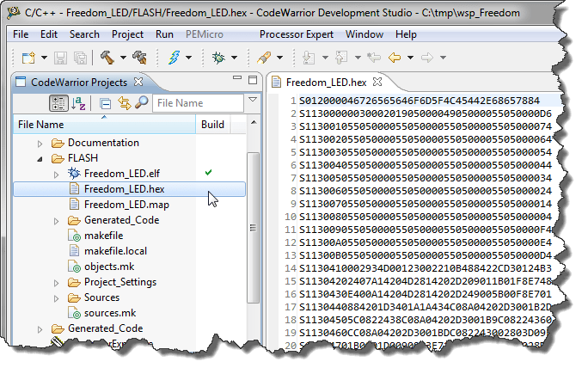The image size is (588, 374).
Task: Select the CodeWarrior Projects view tab
Action: tap(79, 83)
